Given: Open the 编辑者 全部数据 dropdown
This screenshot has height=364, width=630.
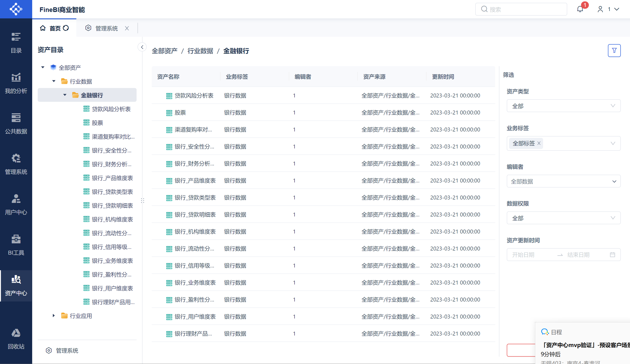Looking at the screenshot, I should 563,181.
